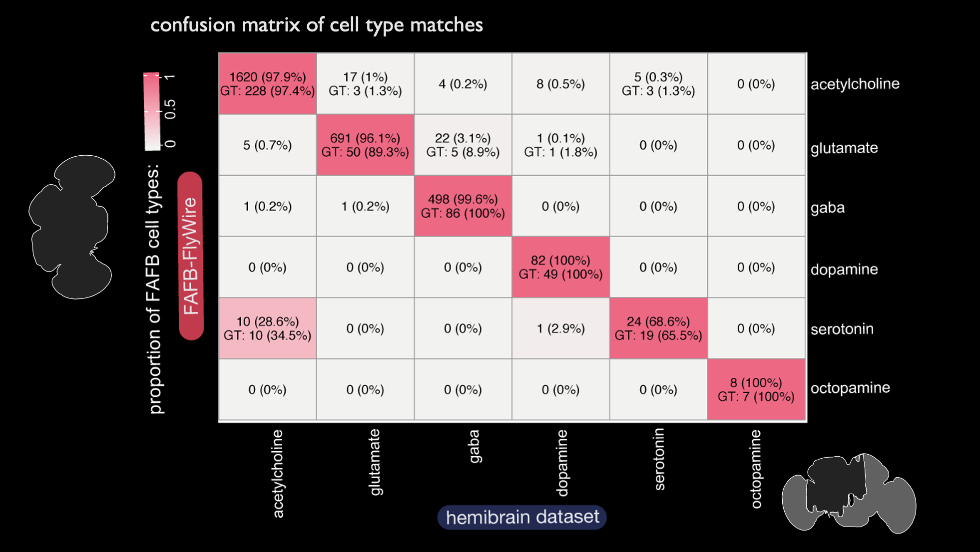Click the acetylcholine row label on right

[x=855, y=84]
